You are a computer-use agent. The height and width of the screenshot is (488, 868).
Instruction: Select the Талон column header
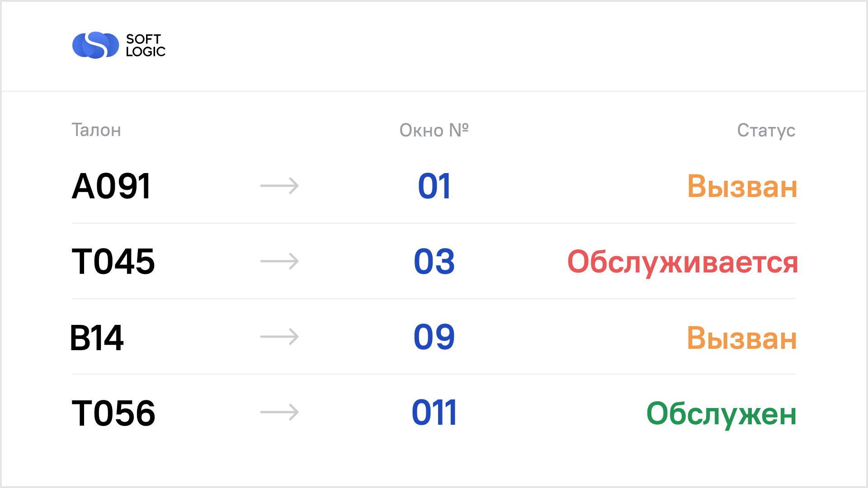coord(96,130)
